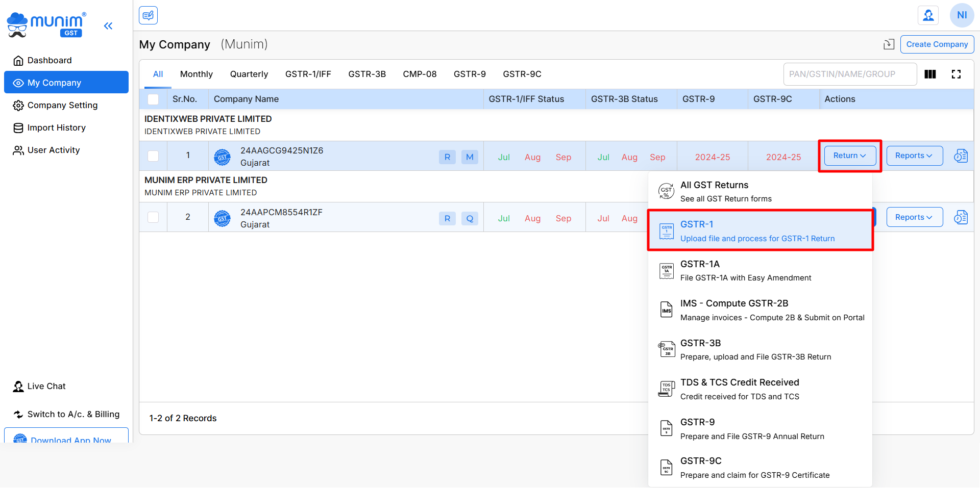This screenshot has height=488, width=980.
Task: Click the Dashboard home icon
Action: pyautogui.click(x=18, y=61)
